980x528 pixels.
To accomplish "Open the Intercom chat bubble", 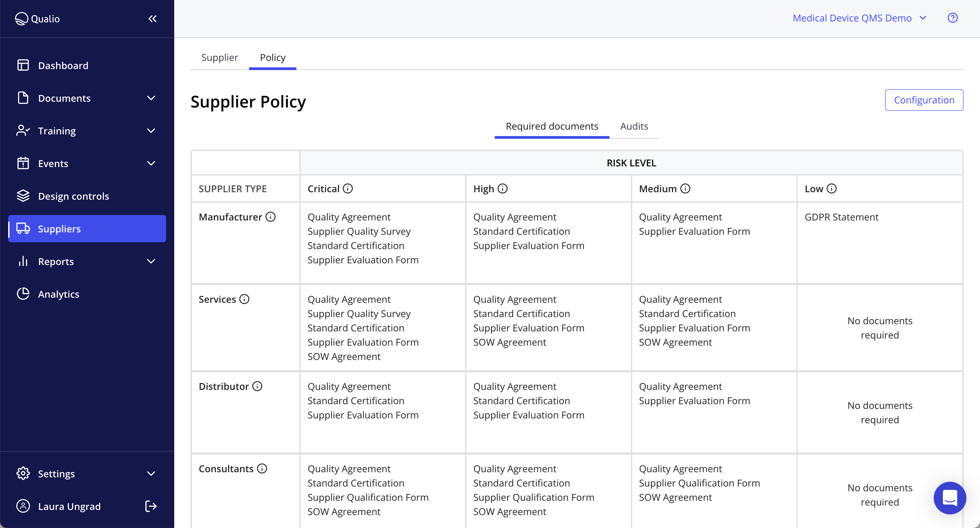I will coord(950,498).
